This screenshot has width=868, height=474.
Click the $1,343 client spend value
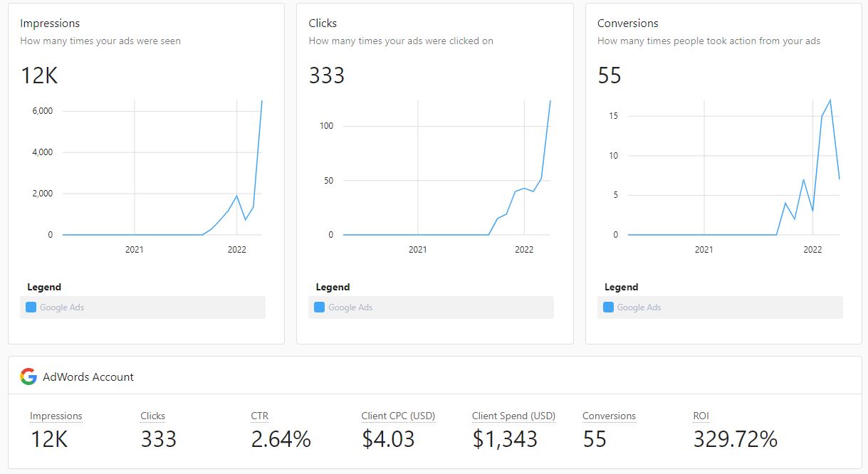pos(505,439)
